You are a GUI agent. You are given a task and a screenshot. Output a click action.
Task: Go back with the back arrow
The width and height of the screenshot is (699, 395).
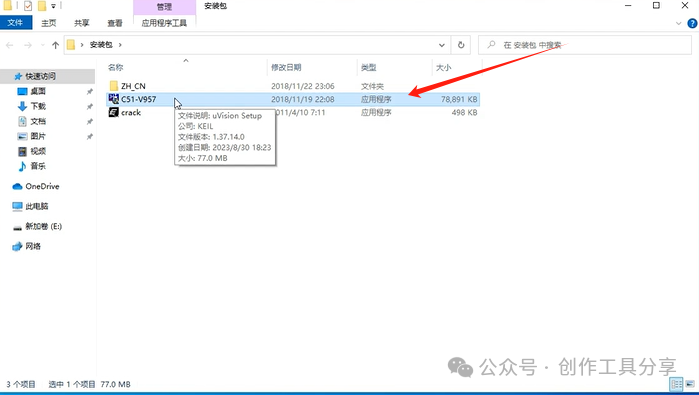tap(10, 45)
